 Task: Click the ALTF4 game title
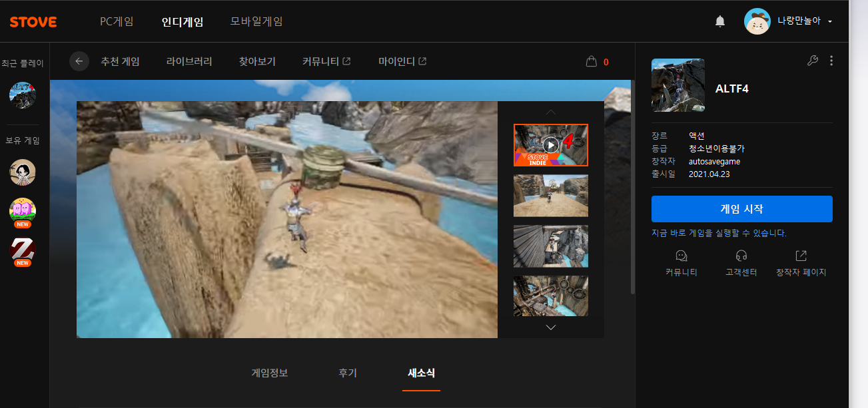coord(732,89)
